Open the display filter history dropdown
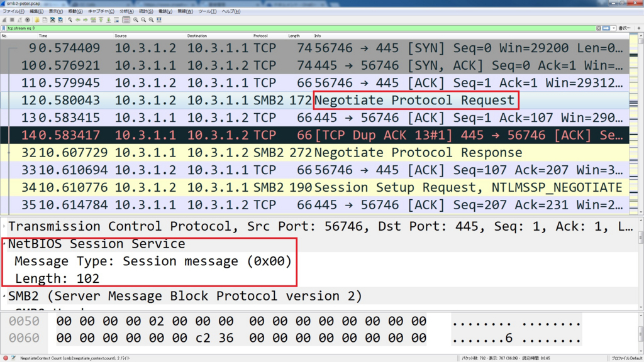The width and height of the screenshot is (644, 362). coord(614,28)
